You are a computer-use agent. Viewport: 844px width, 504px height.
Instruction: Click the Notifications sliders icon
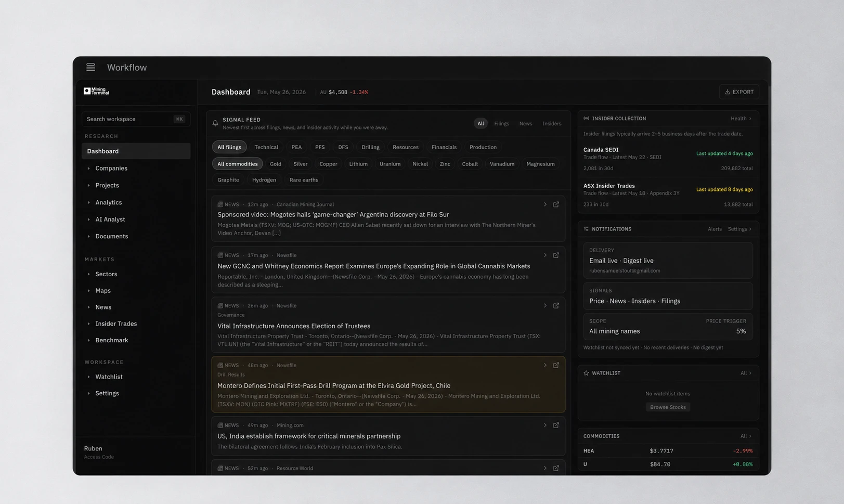[586, 229]
